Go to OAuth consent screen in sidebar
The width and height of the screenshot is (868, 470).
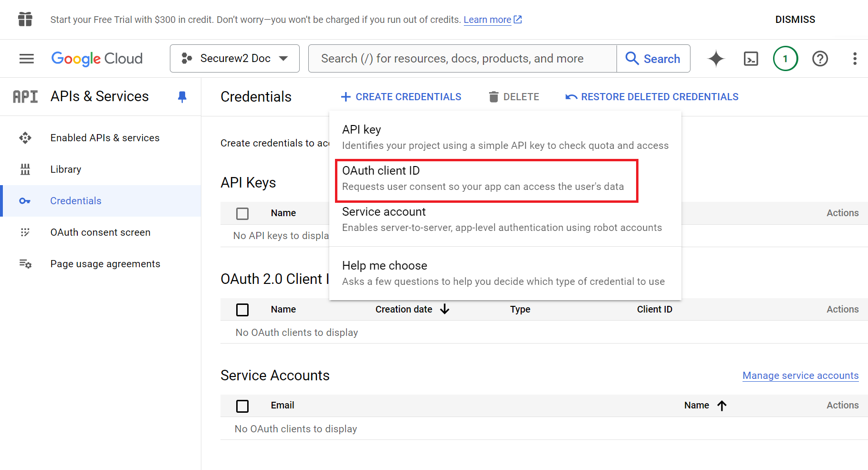pyautogui.click(x=100, y=232)
